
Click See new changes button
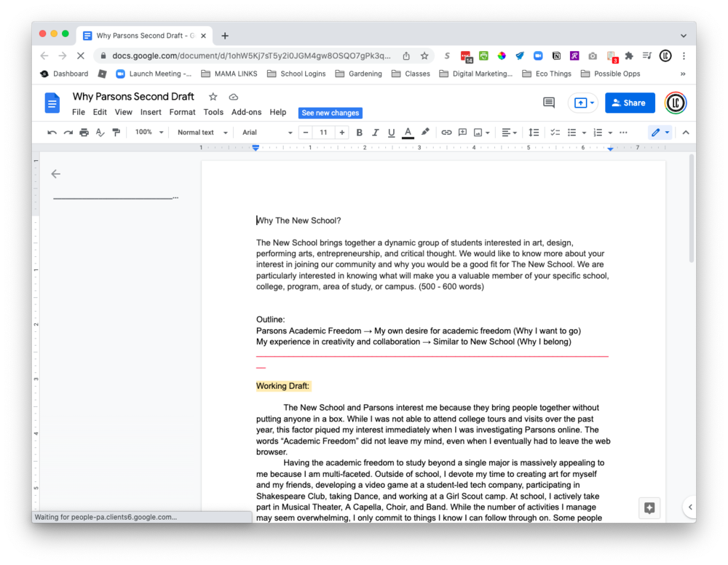[x=330, y=113]
